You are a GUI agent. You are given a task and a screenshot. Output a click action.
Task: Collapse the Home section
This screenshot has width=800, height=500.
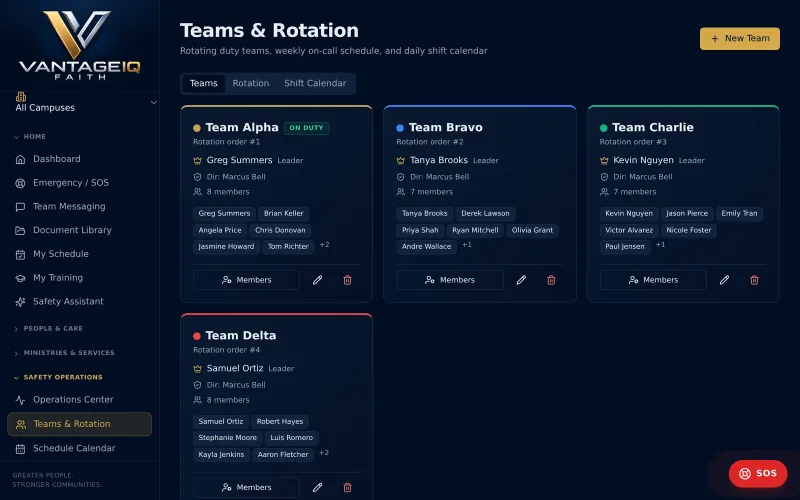(x=30, y=137)
